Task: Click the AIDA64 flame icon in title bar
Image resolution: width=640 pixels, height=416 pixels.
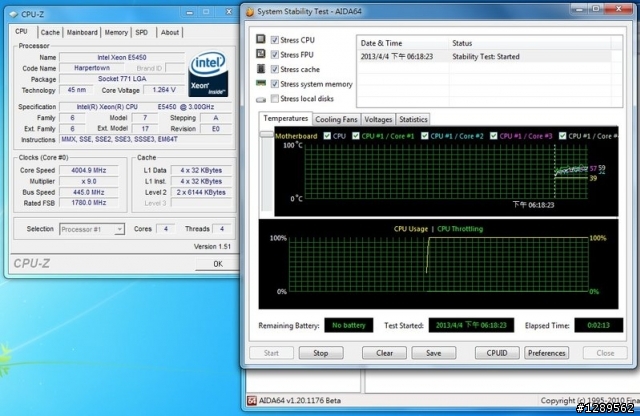Action: tap(250, 11)
